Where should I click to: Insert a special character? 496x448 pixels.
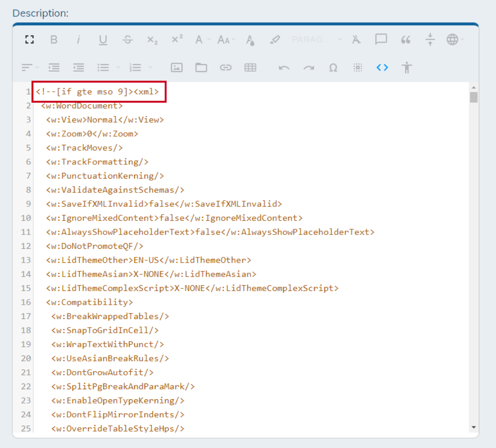333,68
